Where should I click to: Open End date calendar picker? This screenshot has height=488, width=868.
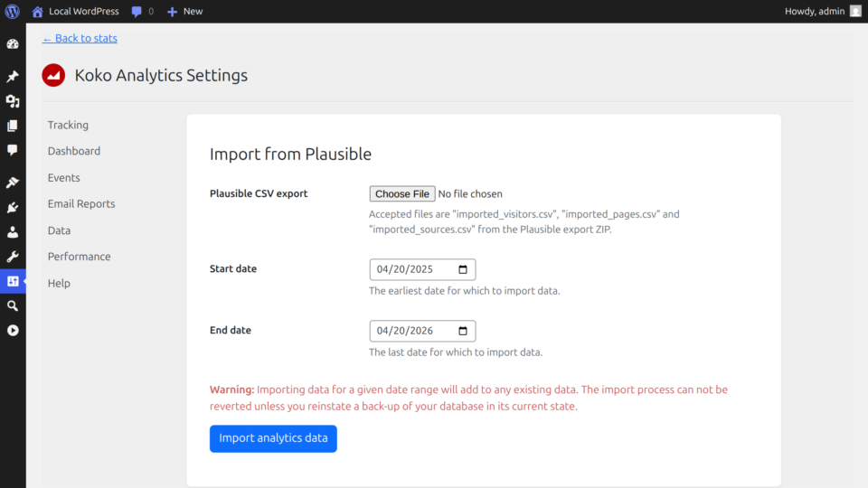click(x=463, y=331)
